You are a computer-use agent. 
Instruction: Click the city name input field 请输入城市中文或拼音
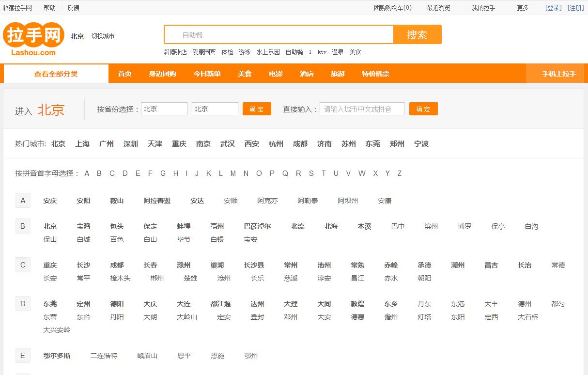tap(362, 109)
